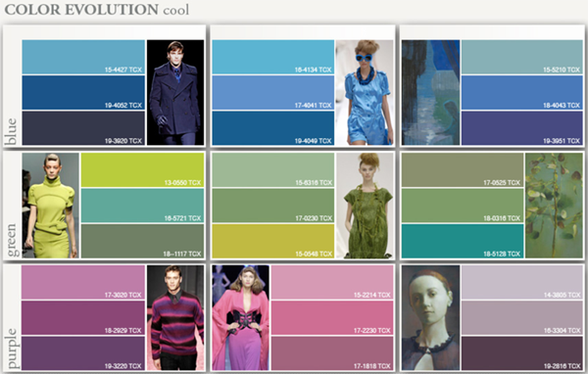Choose the 17-3020 TCX orchid swatch
Image resolution: width=588 pixels, height=374 pixels.
pyautogui.click(x=83, y=282)
